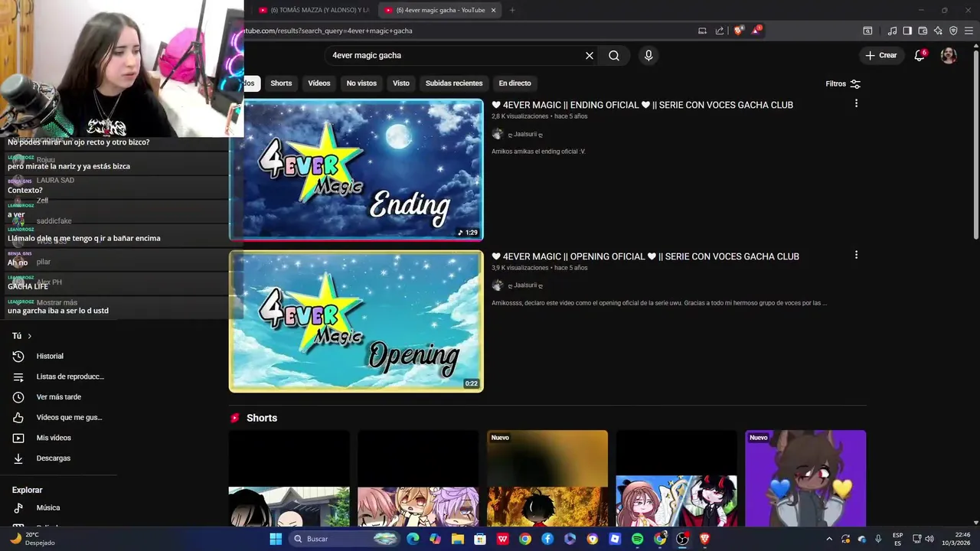
Task: Select the En directo filter chip
Action: click(514, 83)
